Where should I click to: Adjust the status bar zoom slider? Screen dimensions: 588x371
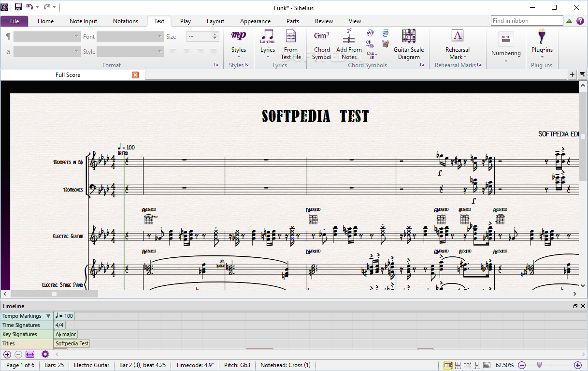click(x=540, y=365)
